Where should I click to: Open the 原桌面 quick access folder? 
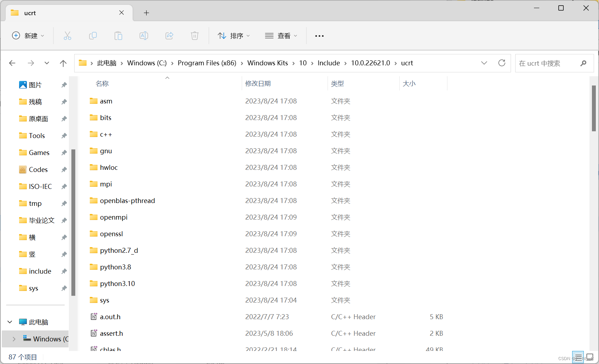click(39, 119)
